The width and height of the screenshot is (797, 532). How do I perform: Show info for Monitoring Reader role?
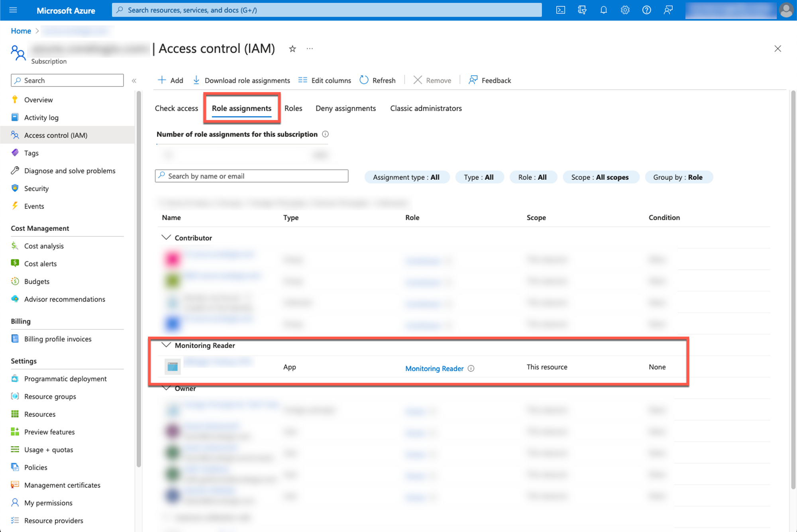[x=471, y=368]
